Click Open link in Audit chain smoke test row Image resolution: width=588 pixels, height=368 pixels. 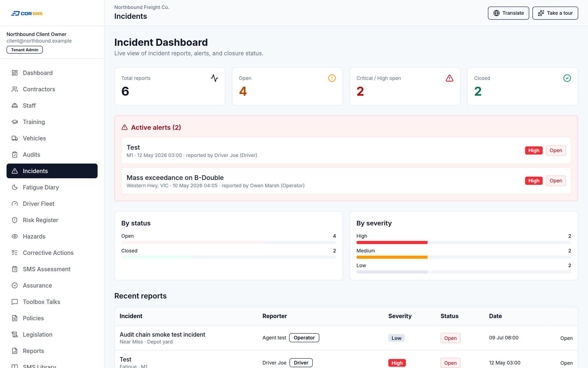click(566, 338)
